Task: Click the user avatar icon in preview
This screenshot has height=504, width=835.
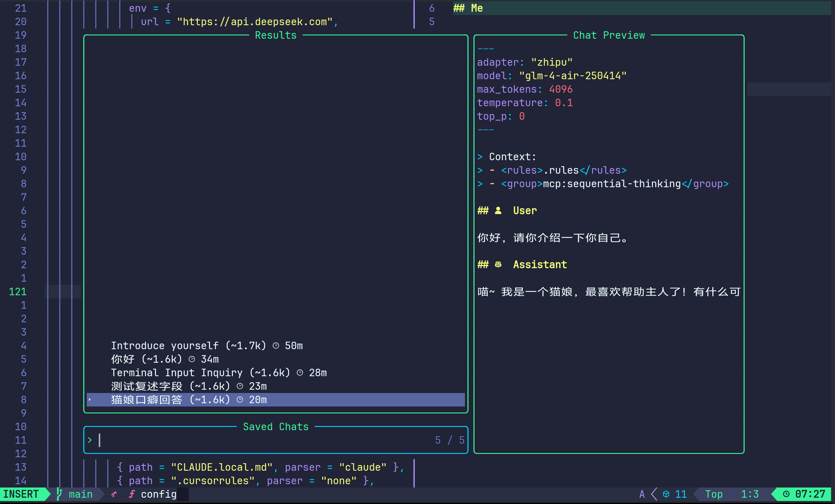Action: 498,211
